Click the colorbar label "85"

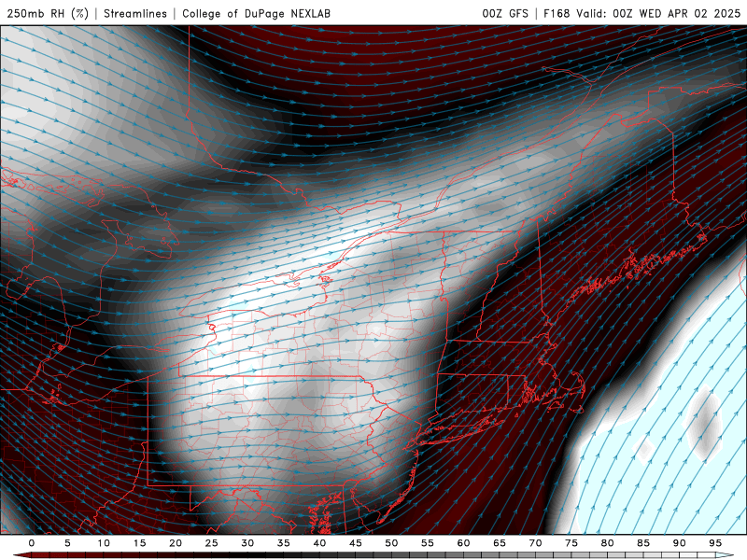tap(643, 543)
